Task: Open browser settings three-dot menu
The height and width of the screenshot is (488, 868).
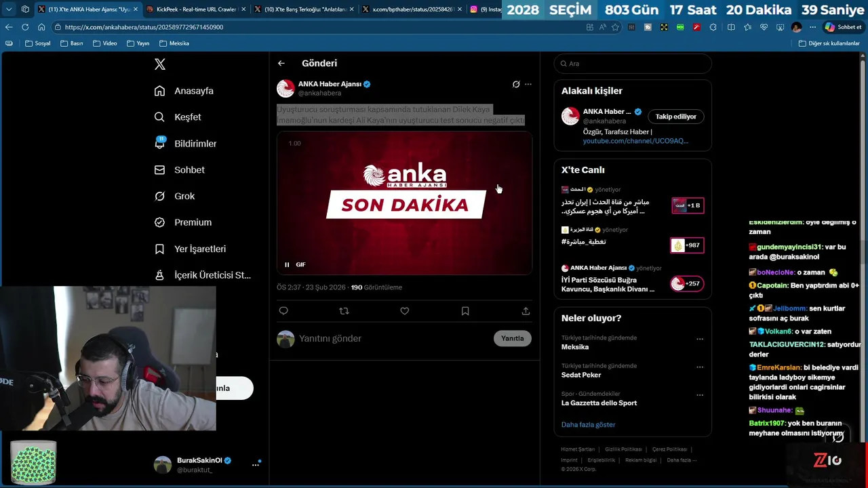Action: 812,27
